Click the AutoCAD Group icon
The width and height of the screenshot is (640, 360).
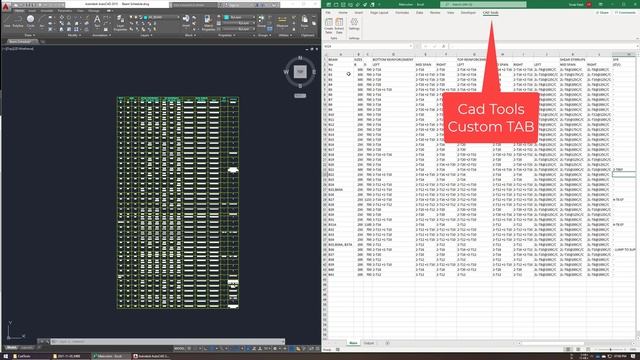pyautogui.click(x=261, y=20)
